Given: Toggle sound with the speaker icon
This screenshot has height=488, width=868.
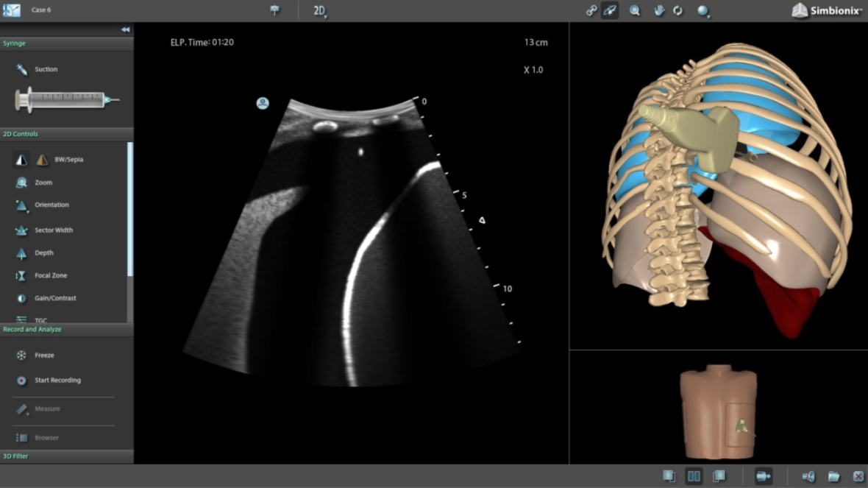Looking at the screenshot, I should point(808,476).
